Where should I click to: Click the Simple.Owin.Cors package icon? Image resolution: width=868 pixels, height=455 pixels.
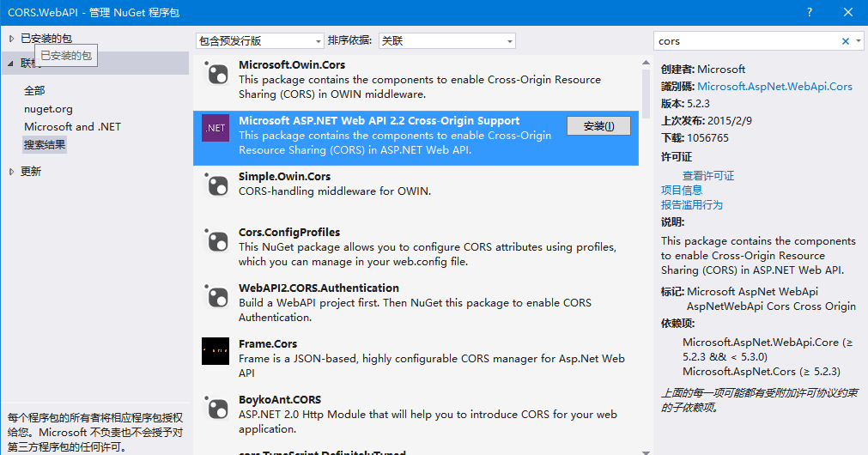pos(215,185)
